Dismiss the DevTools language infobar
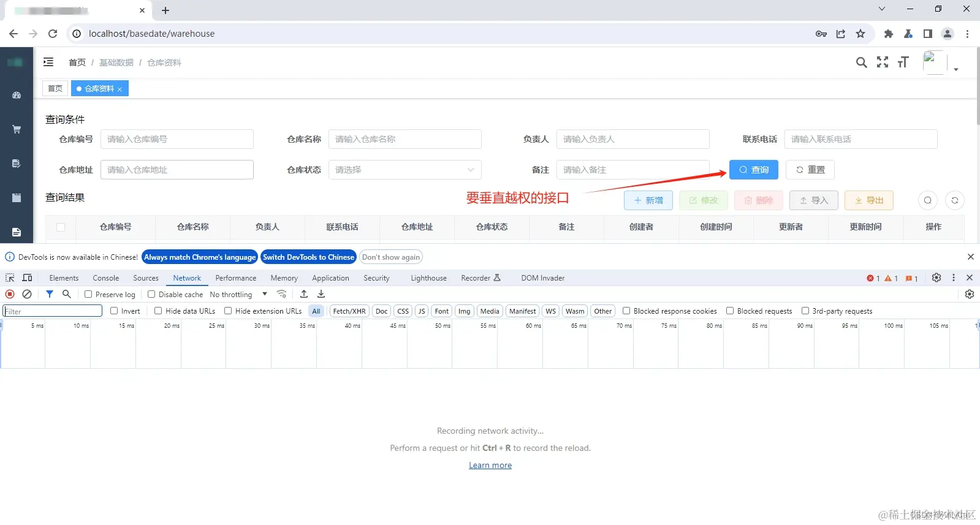 [x=970, y=257]
